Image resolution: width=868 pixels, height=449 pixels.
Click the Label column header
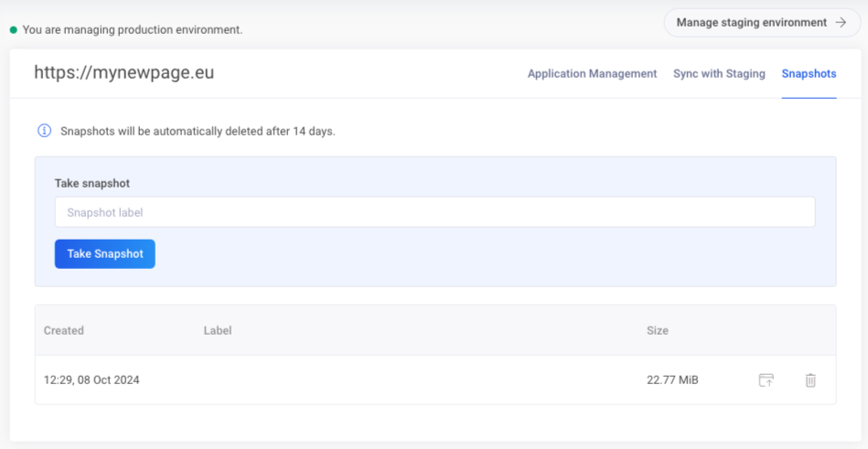[x=218, y=330]
